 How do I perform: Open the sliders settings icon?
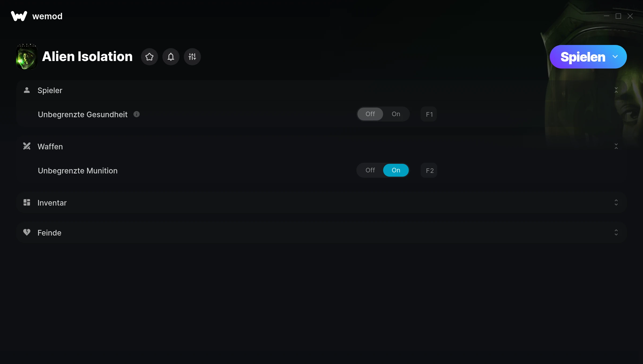[192, 57]
